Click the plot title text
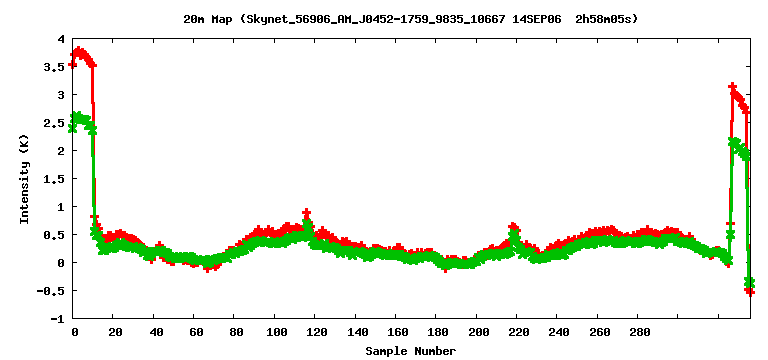The width and height of the screenshot is (768, 360). click(x=410, y=19)
